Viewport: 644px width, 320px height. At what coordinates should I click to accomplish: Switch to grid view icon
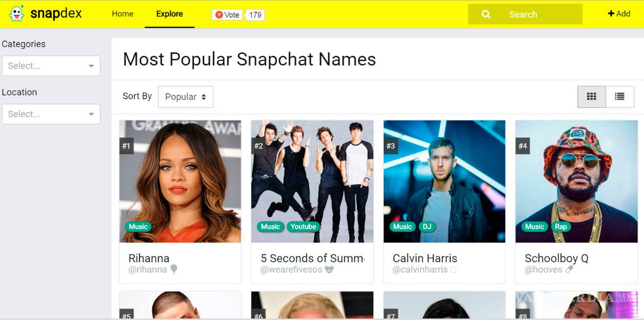592,97
